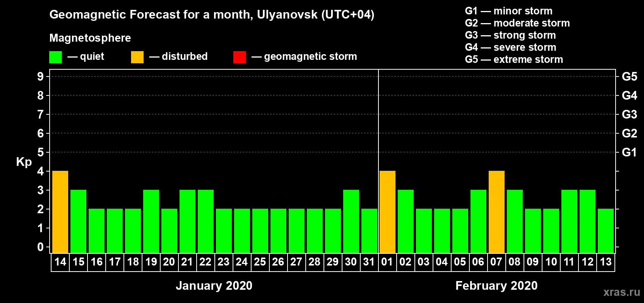
Task: Click the orange disturbed legend swatch
Action: [138, 57]
